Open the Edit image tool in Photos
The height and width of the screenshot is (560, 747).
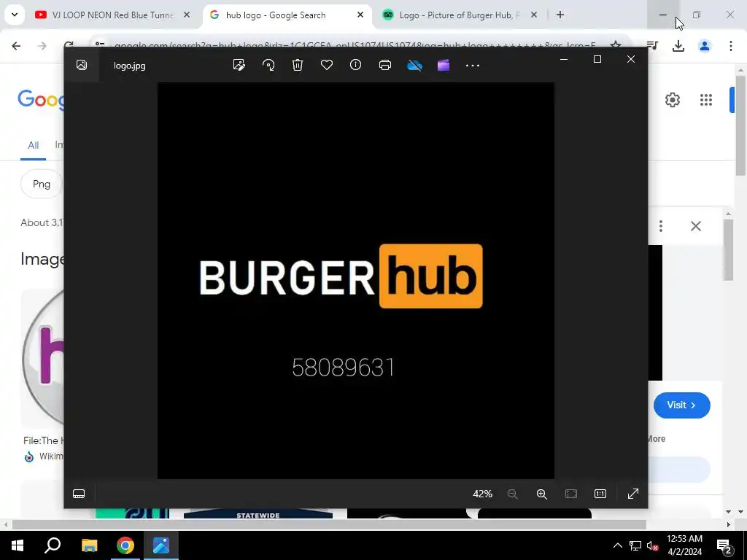coord(239,65)
